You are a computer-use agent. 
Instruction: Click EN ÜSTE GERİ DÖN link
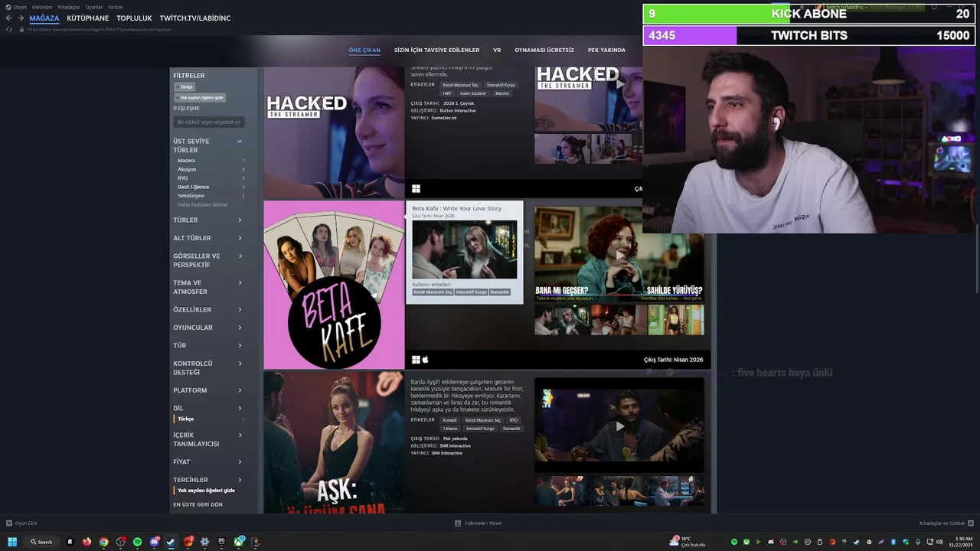click(198, 504)
